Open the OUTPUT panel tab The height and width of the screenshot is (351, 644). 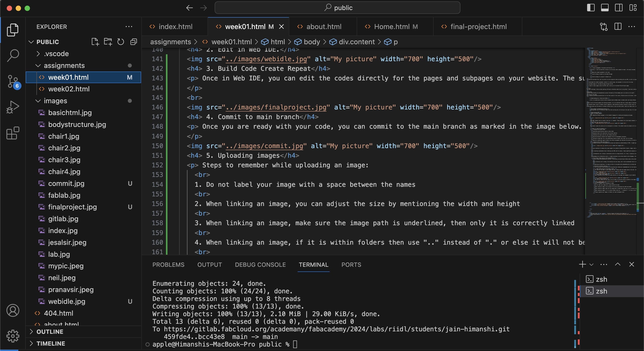click(x=210, y=265)
